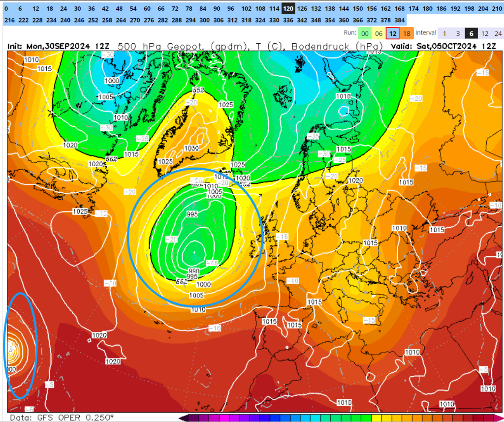Choose forecast hour 384

pyautogui.click(x=399, y=20)
